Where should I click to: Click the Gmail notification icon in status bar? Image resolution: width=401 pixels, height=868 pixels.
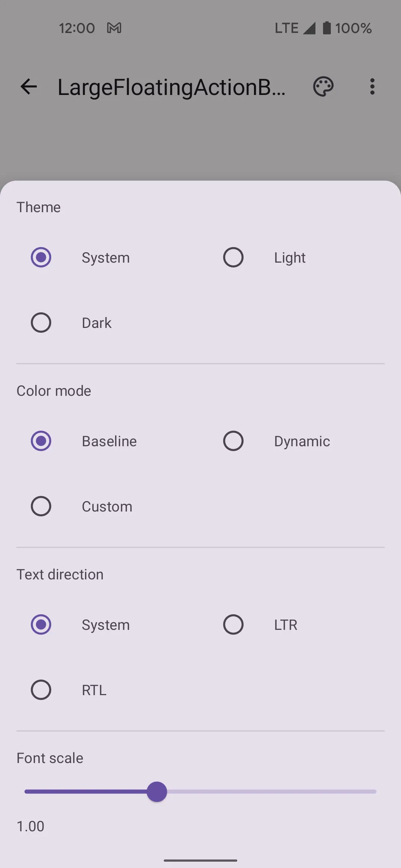(114, 28)
